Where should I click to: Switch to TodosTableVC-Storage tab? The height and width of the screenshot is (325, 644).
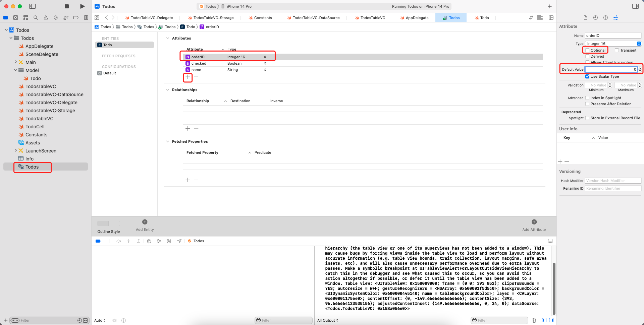[211, 18]
